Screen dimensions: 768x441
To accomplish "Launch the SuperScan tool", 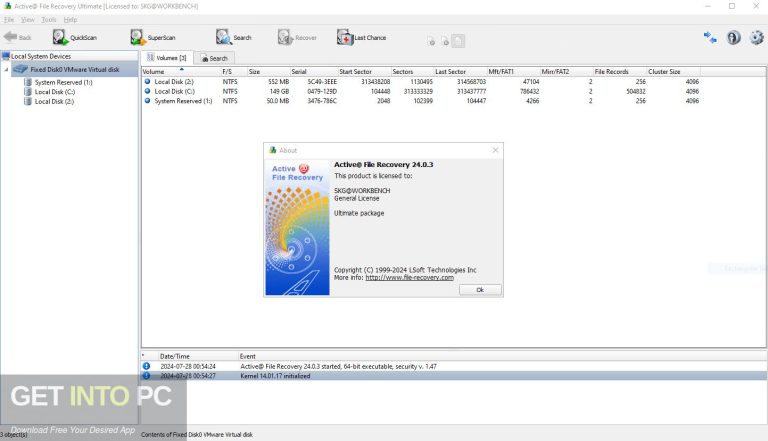I will point(153,37).
